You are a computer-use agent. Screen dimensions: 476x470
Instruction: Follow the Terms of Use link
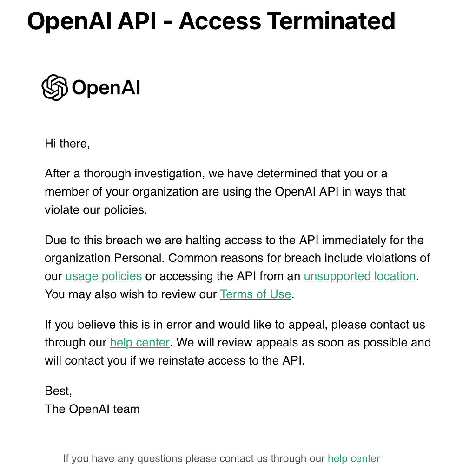point(256,294)
